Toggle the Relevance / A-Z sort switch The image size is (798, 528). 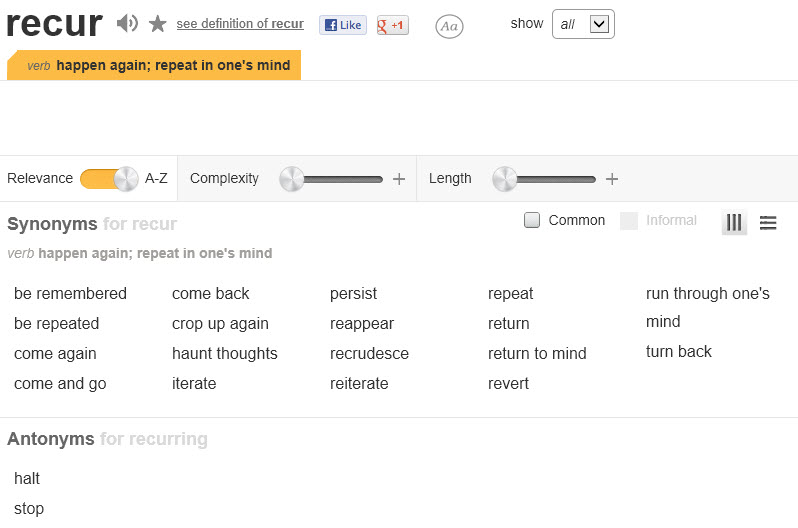109,179
